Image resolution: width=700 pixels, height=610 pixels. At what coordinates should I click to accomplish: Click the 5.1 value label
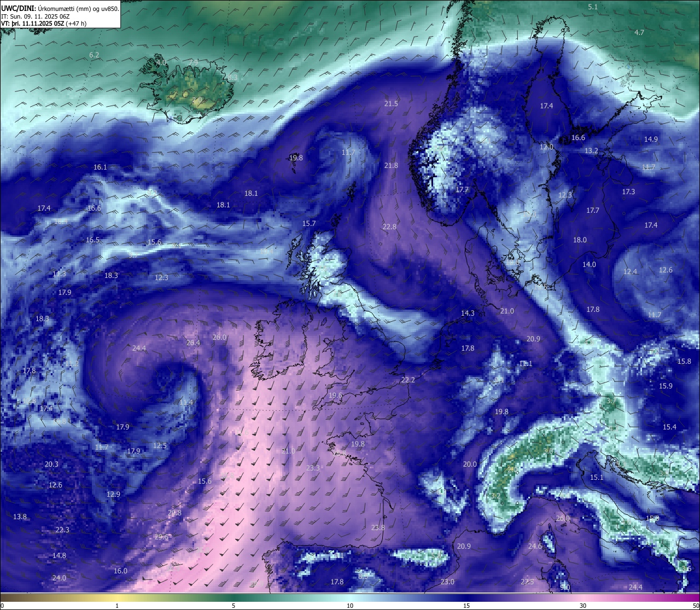click(x=593, y=7)
